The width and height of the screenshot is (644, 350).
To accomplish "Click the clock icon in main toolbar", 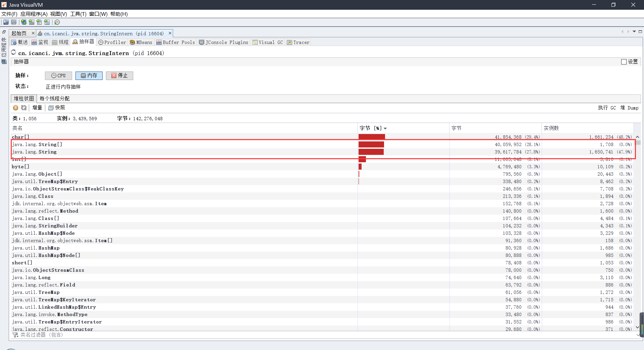I will tap(57, 22).
